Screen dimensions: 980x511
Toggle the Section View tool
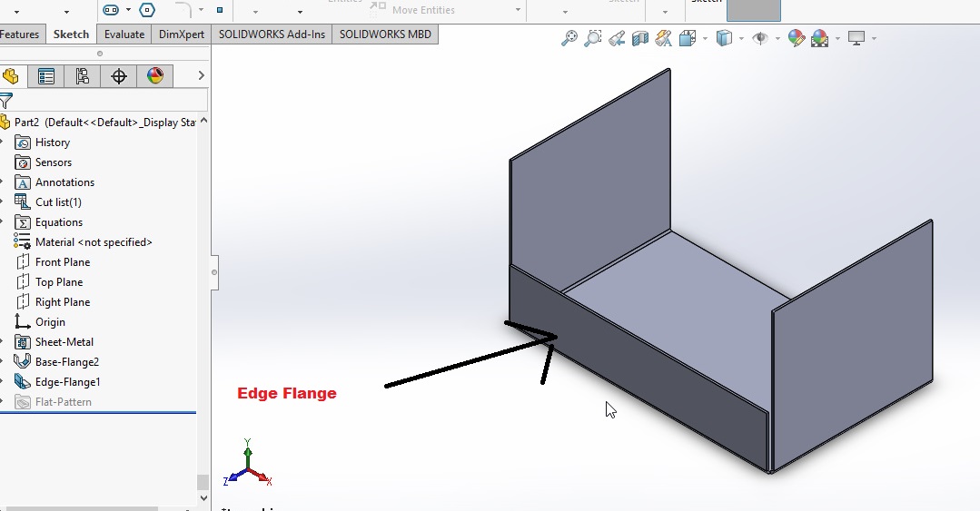640,39
